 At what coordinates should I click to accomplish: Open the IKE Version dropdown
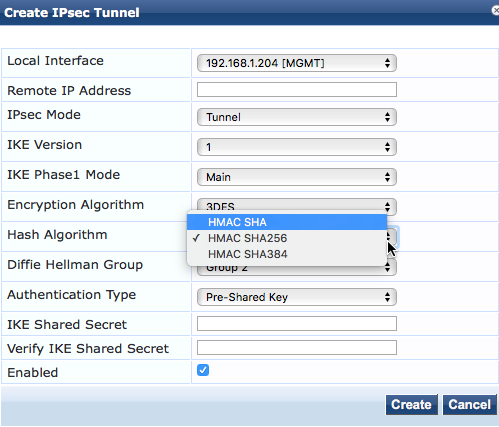[297, 147]
